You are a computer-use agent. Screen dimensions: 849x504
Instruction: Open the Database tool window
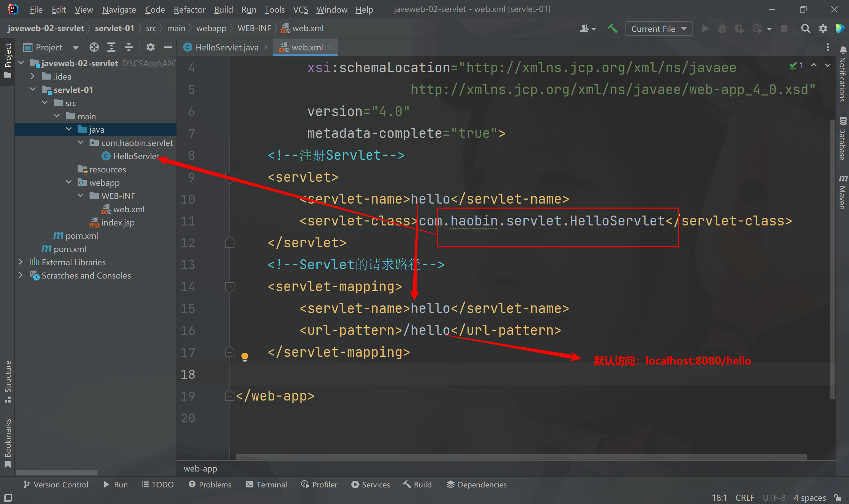tap(843, 138)
